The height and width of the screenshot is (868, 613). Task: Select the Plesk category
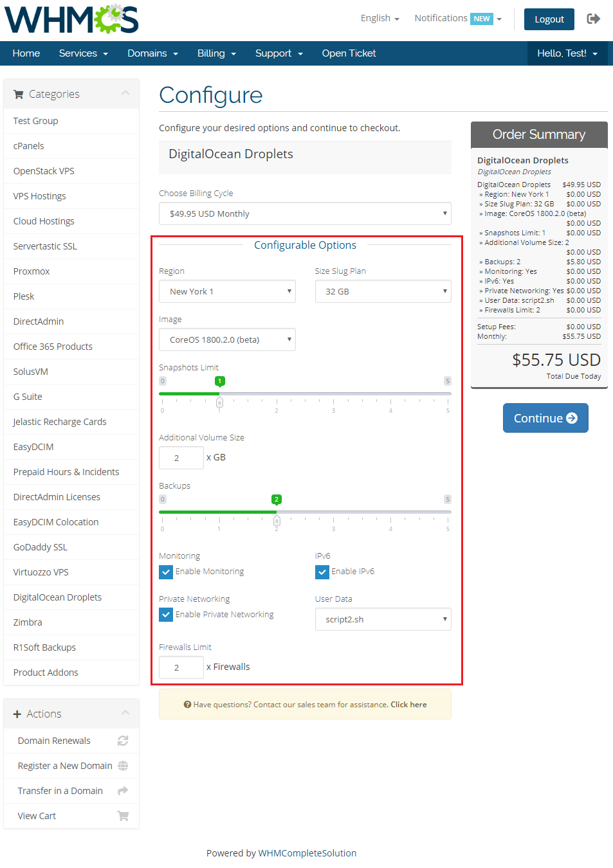(x=71, y=296)
